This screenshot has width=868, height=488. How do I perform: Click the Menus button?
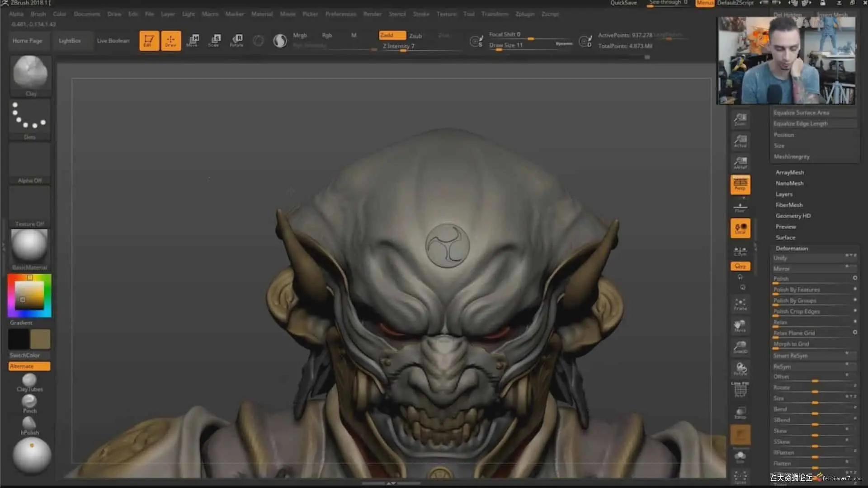(704, 3)
